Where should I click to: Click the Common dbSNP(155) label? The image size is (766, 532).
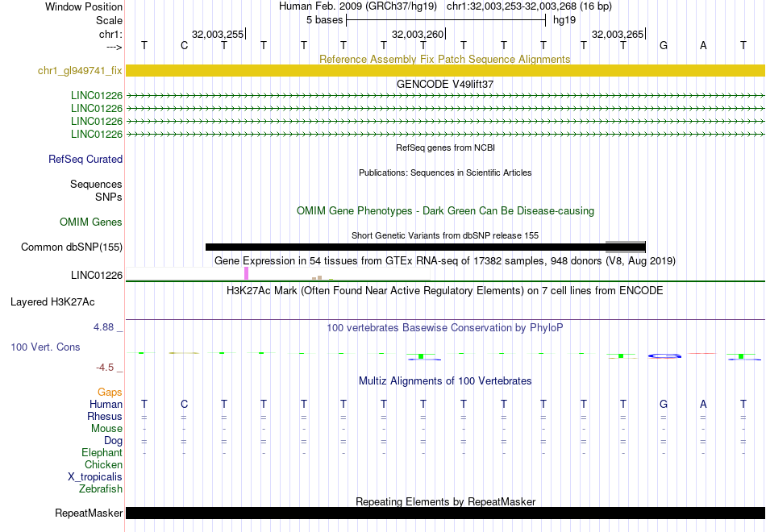click(72, 247)
